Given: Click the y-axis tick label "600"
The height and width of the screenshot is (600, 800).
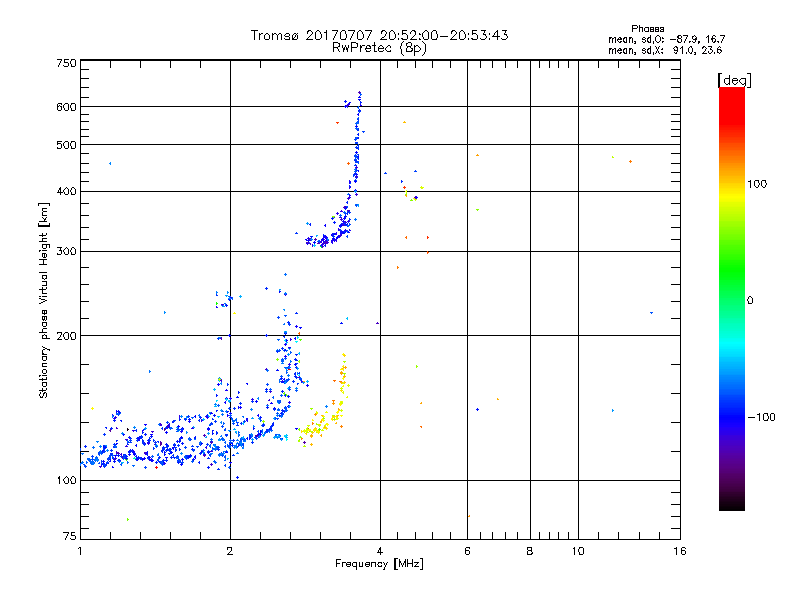Looking at the screenshot, I should point(66,107).
